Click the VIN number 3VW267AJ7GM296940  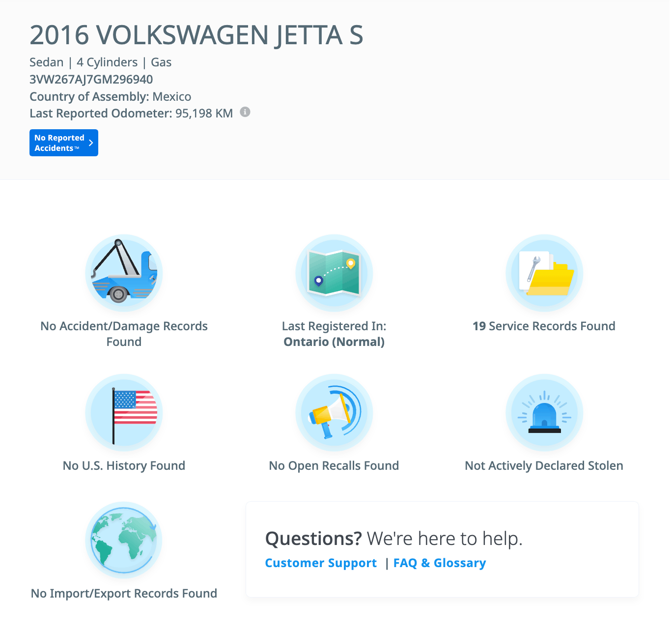pos(91,80)
